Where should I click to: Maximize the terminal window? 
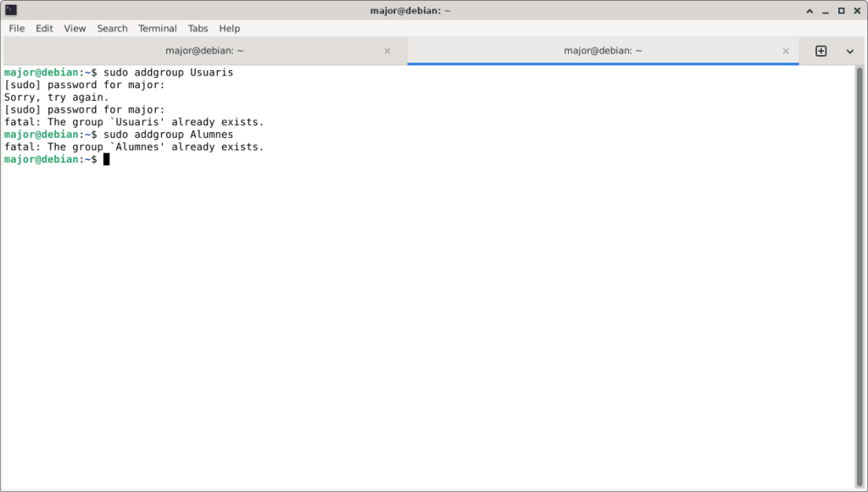coord(841,10)
